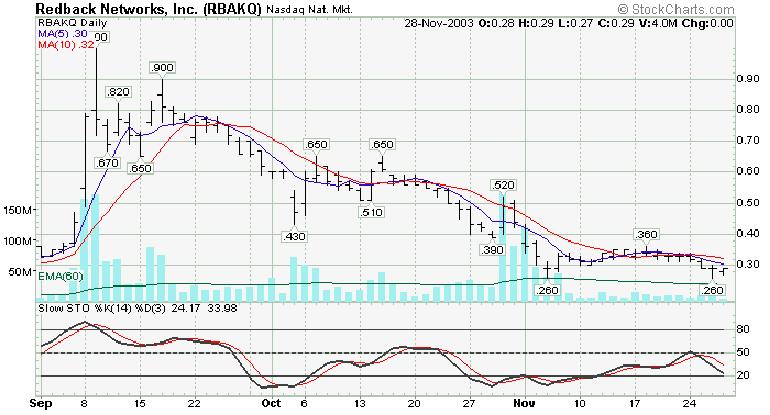Click the 22 date axis label

[195, 403]
